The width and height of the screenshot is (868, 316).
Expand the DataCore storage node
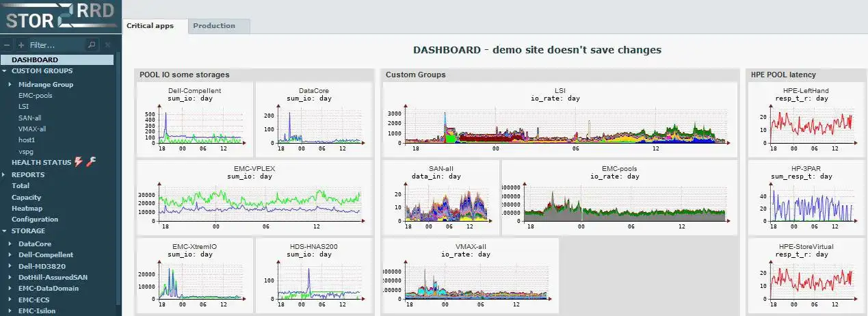click(10, 243)
